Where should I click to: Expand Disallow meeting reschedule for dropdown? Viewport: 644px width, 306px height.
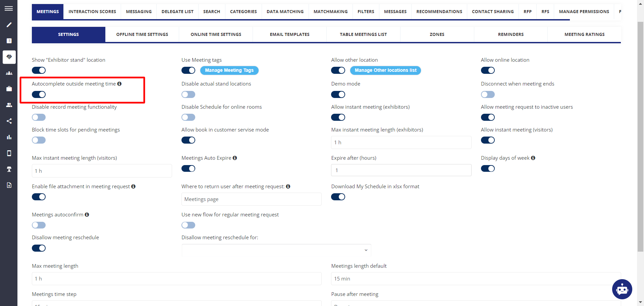click(x=276, y=250)
